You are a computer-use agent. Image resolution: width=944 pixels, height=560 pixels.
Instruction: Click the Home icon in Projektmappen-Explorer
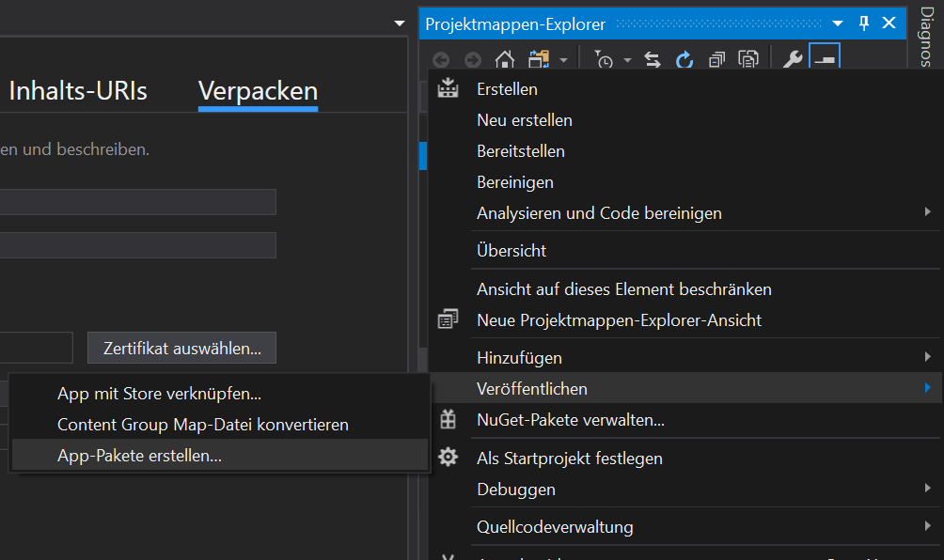505,59
